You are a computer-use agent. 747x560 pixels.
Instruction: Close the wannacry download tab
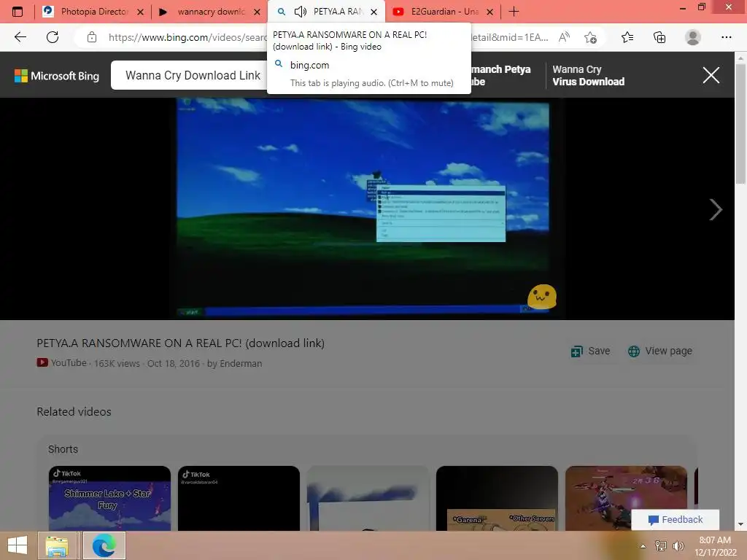[257, 12]
